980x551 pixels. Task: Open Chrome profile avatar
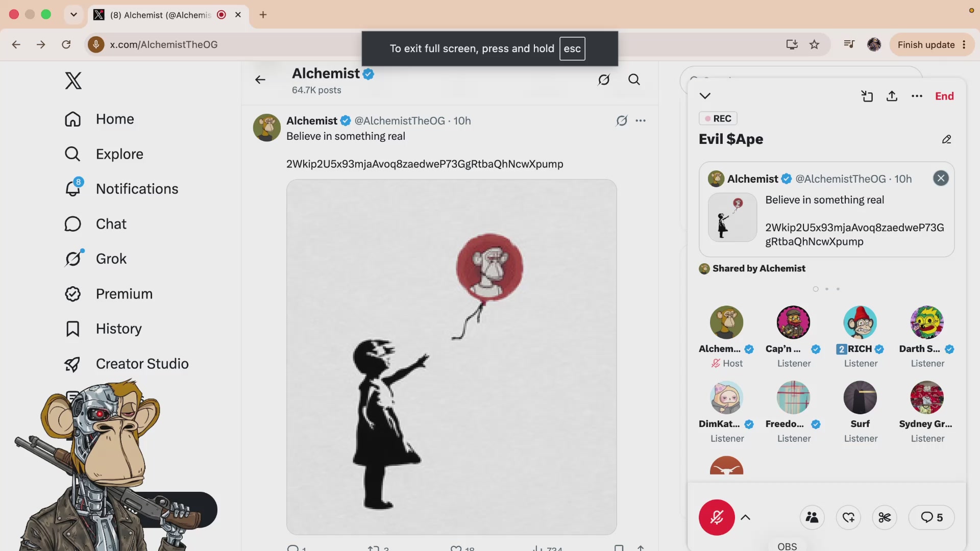tap(874, 45)
